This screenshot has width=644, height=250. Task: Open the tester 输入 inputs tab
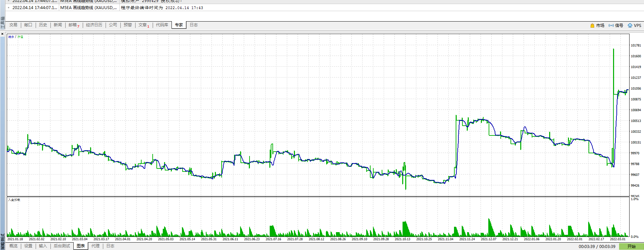click(x=43, y=246)
